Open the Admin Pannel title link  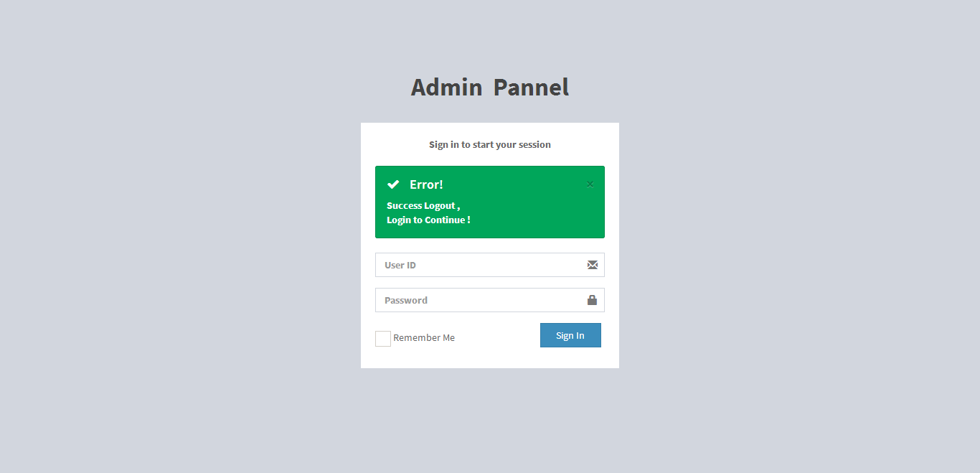(490, 88)
